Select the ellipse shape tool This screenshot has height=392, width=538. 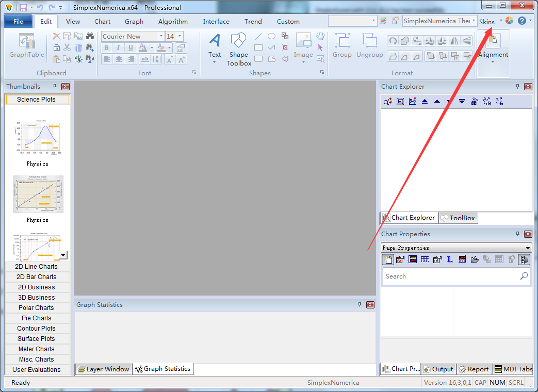[x=271, y=36]
